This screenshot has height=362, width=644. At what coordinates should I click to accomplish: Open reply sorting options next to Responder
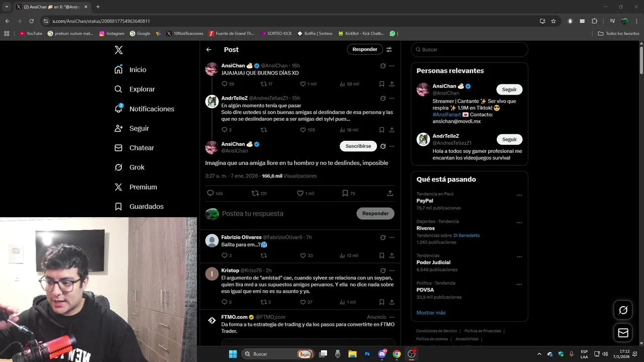click(389, 49)
